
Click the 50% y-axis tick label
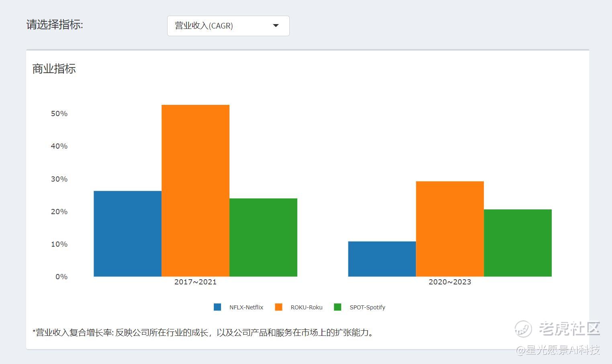(59, 114)
